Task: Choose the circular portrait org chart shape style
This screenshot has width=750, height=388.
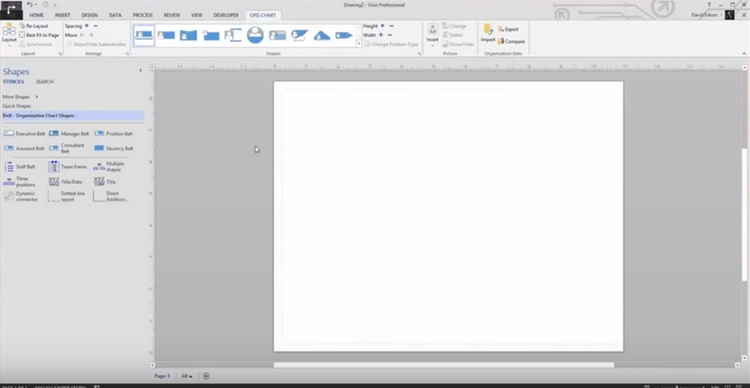Action: click(255, 35)
